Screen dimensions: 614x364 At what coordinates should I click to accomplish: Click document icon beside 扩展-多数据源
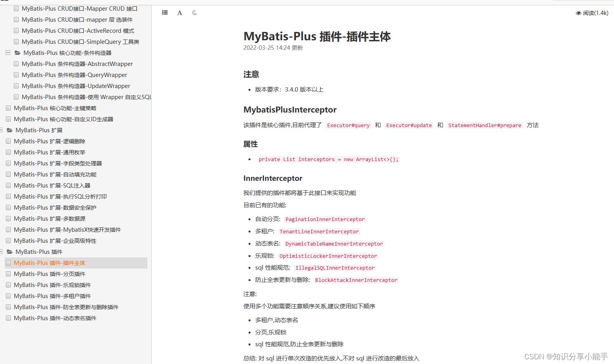8,218
